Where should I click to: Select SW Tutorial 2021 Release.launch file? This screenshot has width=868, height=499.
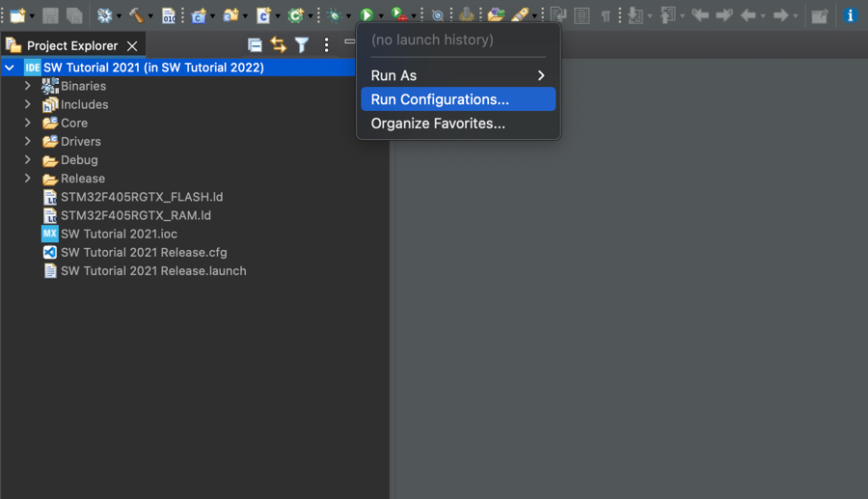153,270
